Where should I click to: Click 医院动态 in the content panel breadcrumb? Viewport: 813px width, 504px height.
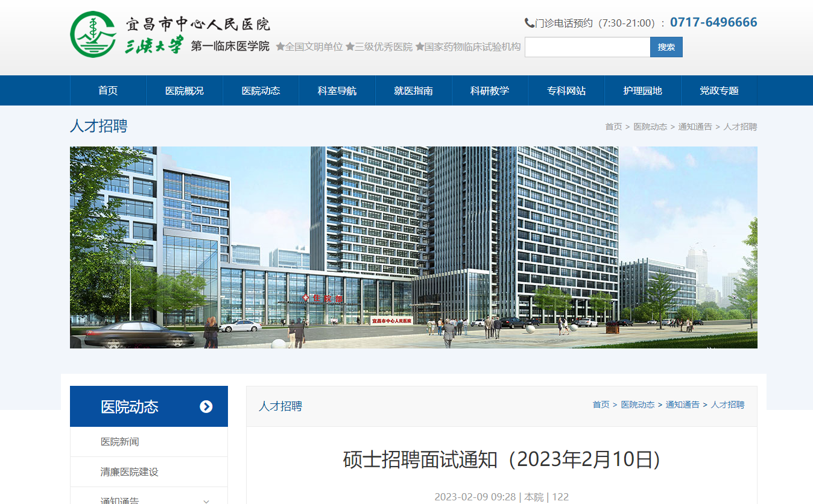pos(637,405)
